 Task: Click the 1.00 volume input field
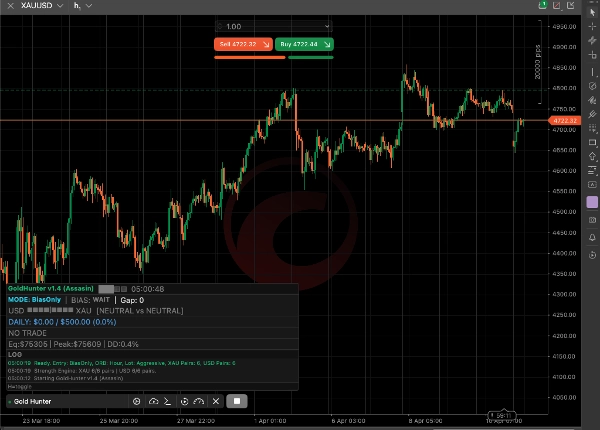[x=273, y=26]
